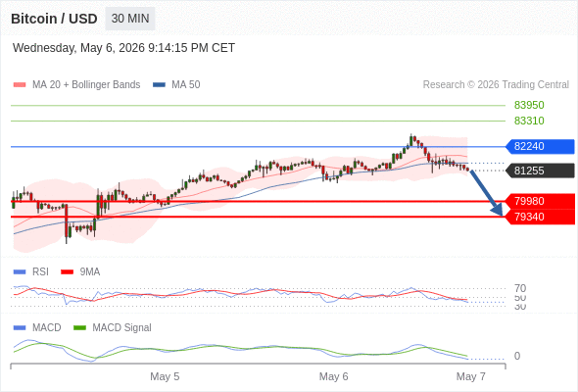Click the blue RSI legend swatch
578x392 pixels.
(x=20, y=272)
